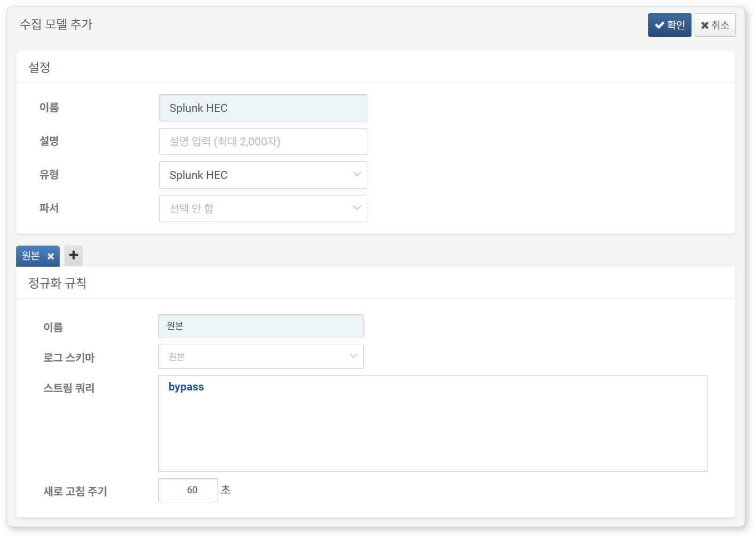Add a new rule tab with the plus icon
Screen dimensions: 756x538
[x=74, y=256]
